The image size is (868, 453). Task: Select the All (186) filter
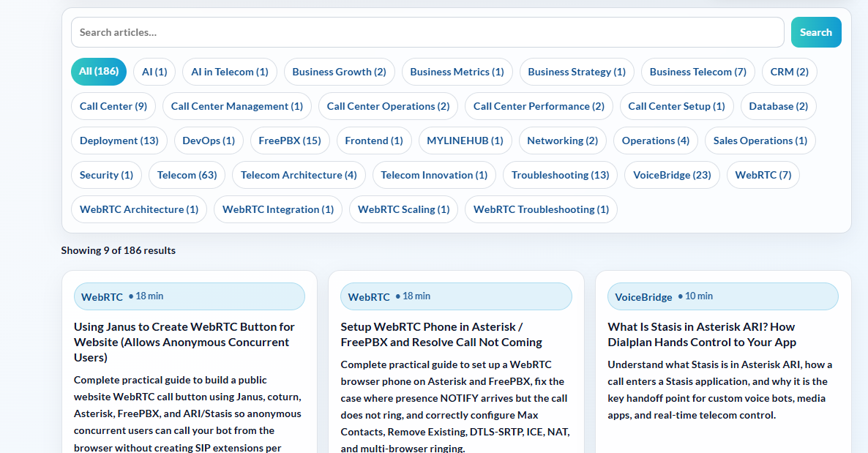coord(99,72)
